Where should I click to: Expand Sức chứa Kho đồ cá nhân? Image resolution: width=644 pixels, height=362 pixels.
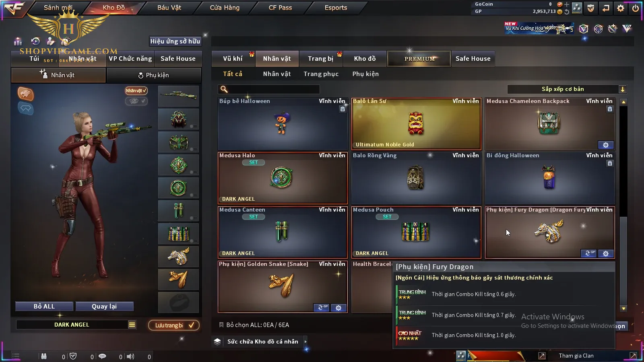(x=305, y=341)
